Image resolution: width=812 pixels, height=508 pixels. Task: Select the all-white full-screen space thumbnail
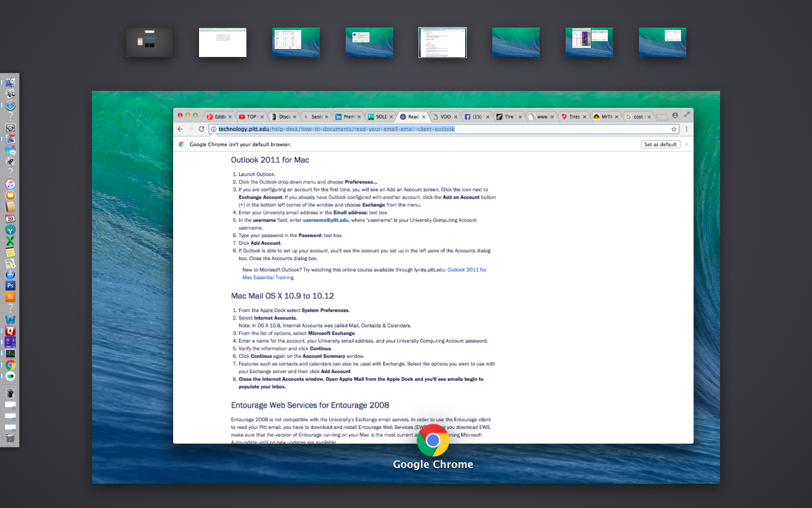point(223,42)
